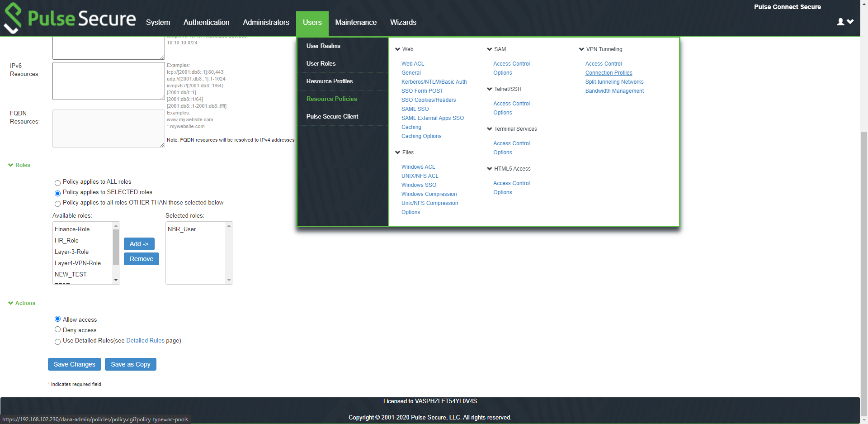
Task: Select Policy applies to ALL roles
Action: pos(57,183)
